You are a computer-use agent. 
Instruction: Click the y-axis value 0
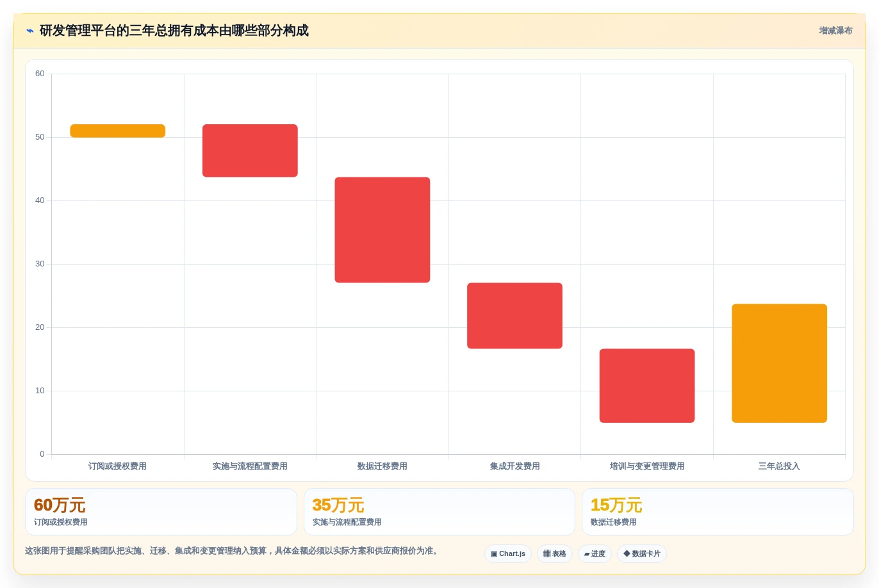tap(42, 454)
